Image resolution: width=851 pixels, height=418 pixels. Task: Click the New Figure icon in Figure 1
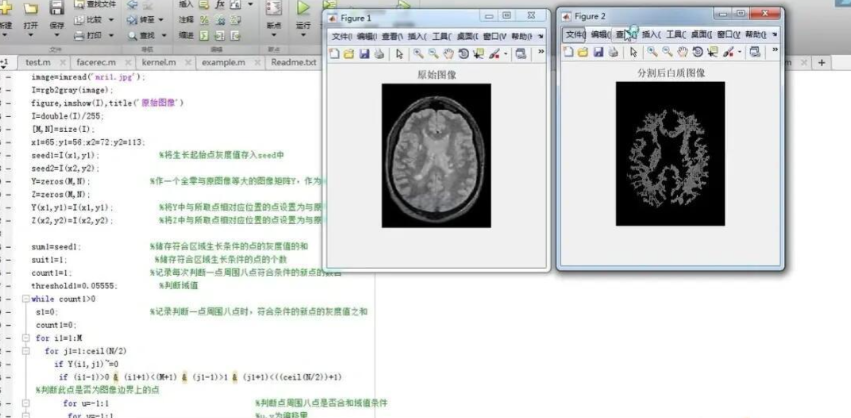click(334, 53)
